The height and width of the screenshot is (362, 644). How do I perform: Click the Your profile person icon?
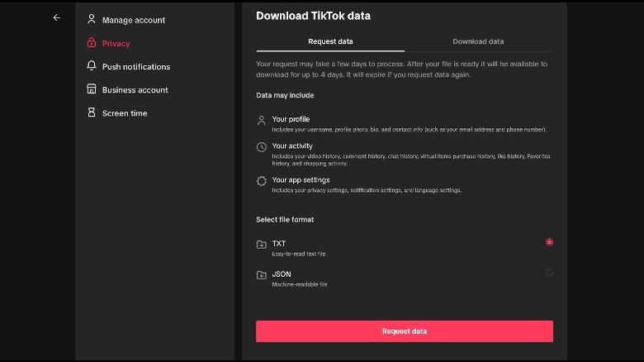tap(262, 121)
